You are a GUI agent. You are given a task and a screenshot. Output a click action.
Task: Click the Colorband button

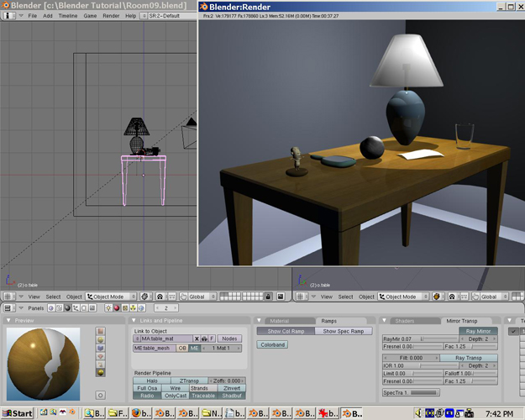click(272, 344)
